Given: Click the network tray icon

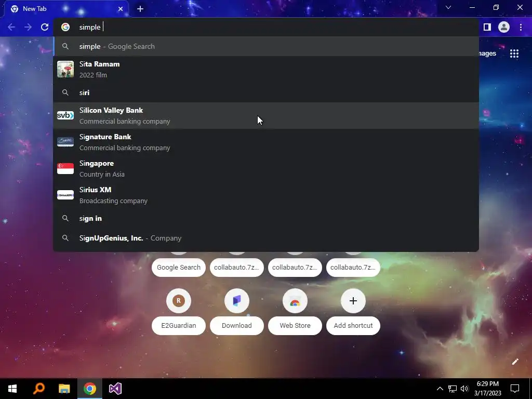Looking at the screenshot, I should (x=453, y=389).
